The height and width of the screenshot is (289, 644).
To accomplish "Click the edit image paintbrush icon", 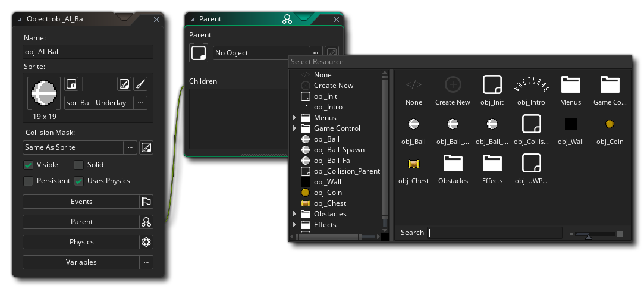I will pos(140,84).
